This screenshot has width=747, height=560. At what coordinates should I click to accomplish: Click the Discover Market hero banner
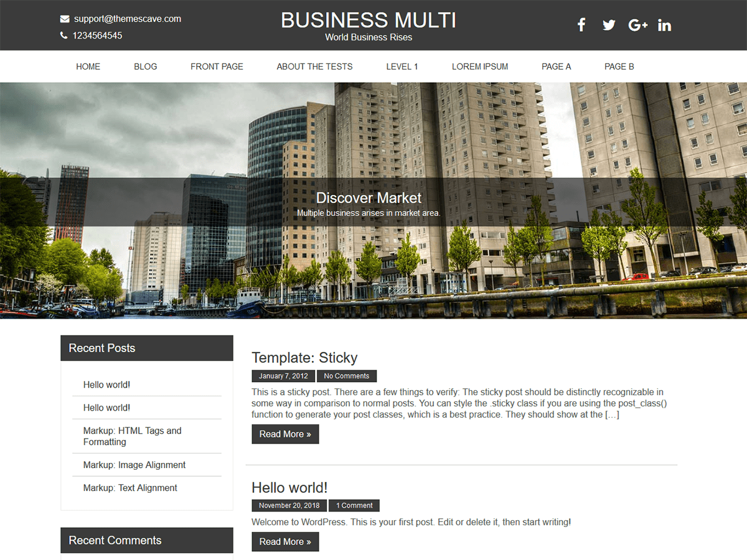369,199
